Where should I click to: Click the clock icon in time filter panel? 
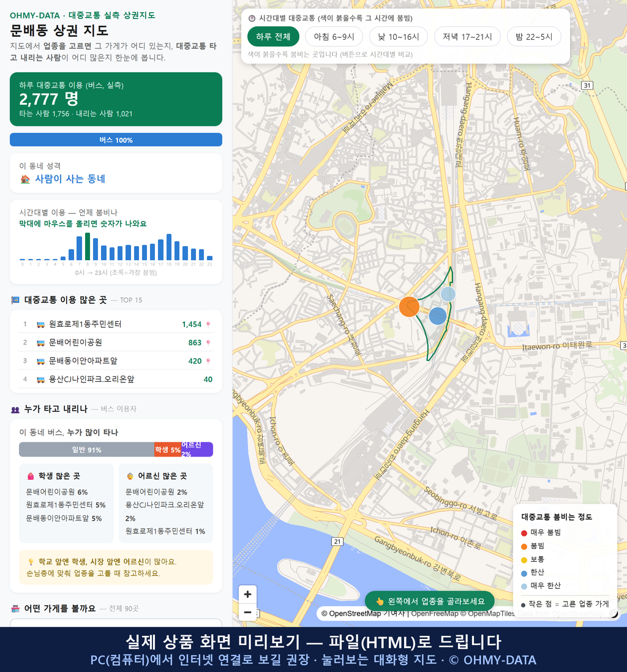[x=252, y=18]
